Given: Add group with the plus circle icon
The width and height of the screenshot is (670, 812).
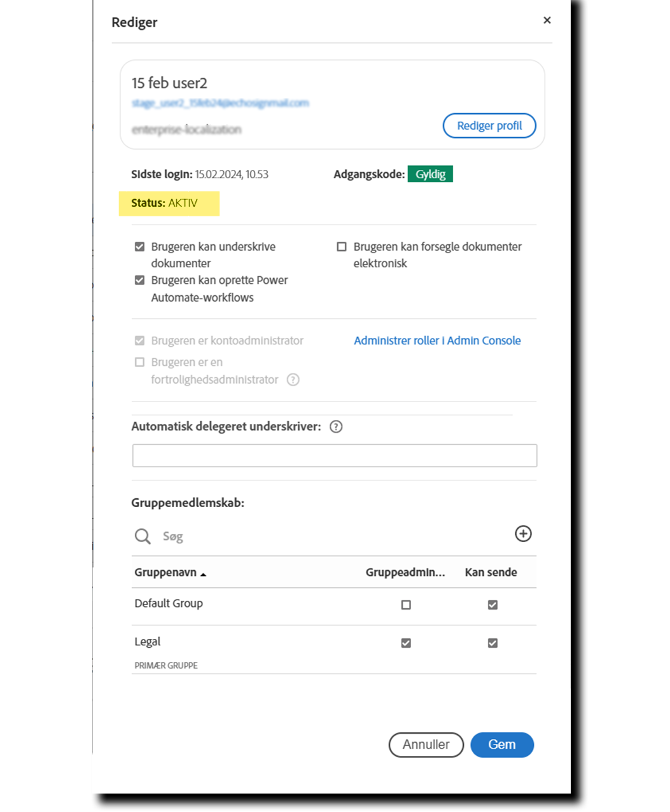Looking at the screenshot, I should [523, 534].
